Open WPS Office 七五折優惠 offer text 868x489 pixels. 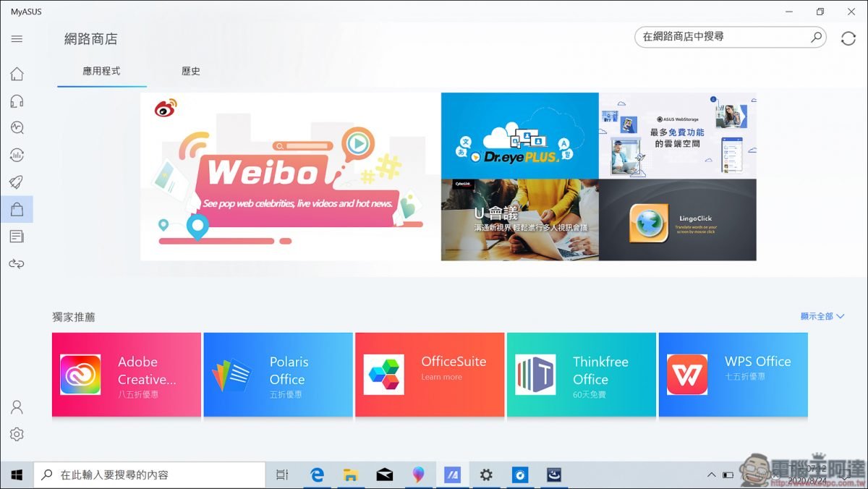click(x=746, y=377)
